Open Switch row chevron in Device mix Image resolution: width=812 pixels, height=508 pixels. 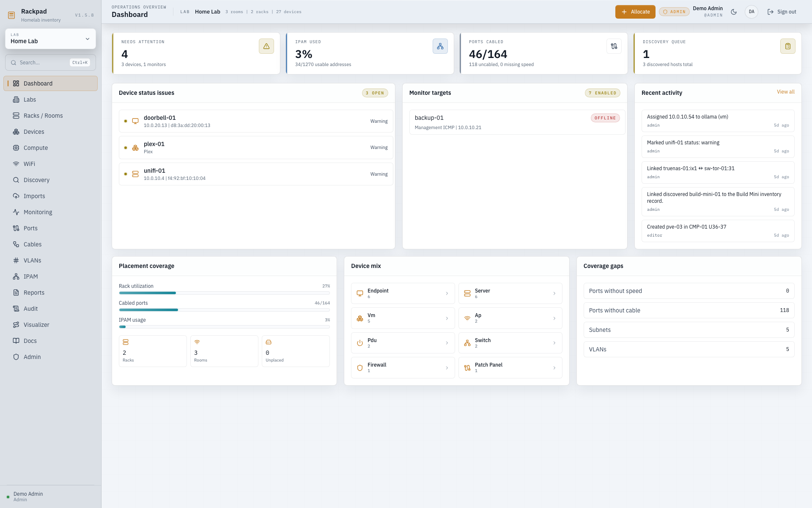pos(554,343)
